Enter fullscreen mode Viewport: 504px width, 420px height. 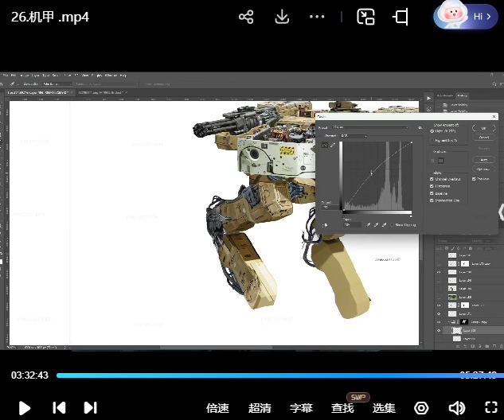490,408
